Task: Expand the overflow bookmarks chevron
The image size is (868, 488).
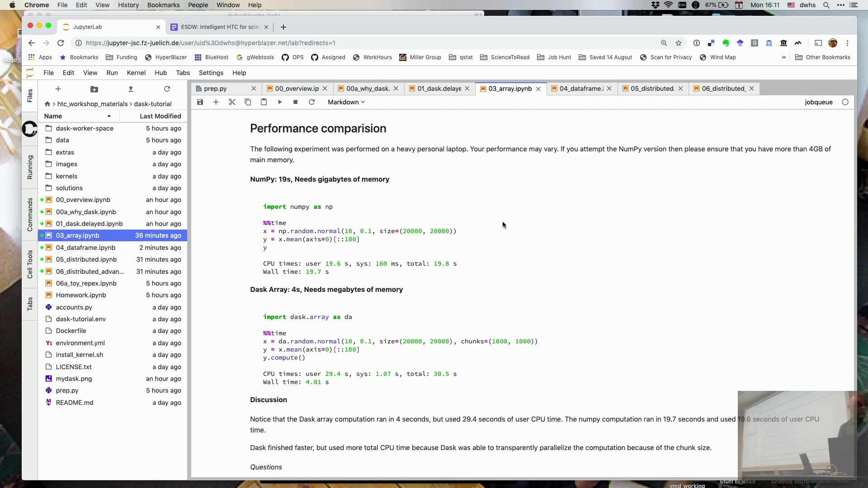Action: [783, 57]
